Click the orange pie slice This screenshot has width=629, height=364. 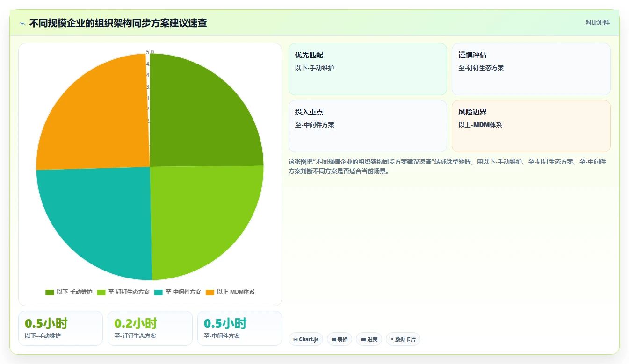click(101, 119)
